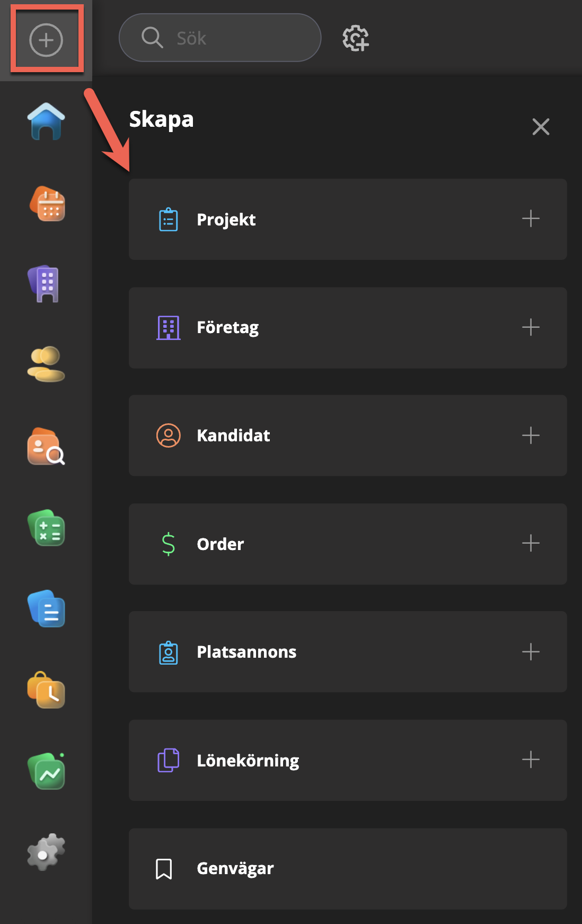The height and width of the screenshot is (924, 582).
Task: Click plus to create a Projekt
Action: coord(531,219)
